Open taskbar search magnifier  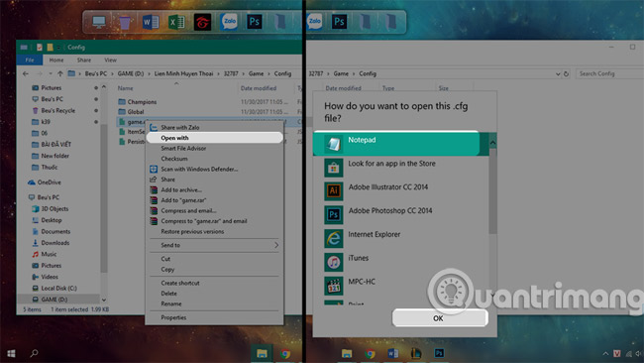click(x=34, y=353)
